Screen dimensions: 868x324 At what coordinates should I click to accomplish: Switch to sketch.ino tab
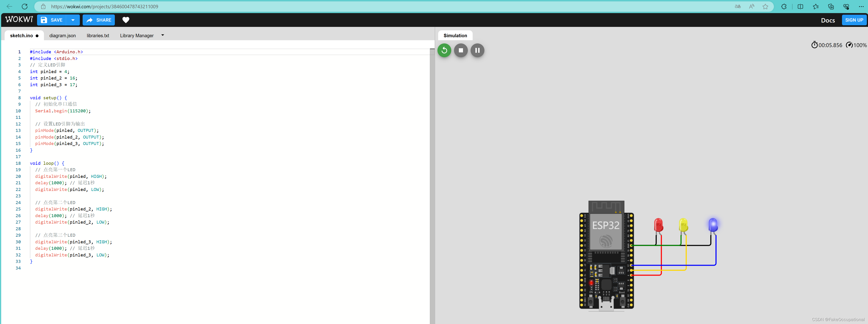pos(24,35)
